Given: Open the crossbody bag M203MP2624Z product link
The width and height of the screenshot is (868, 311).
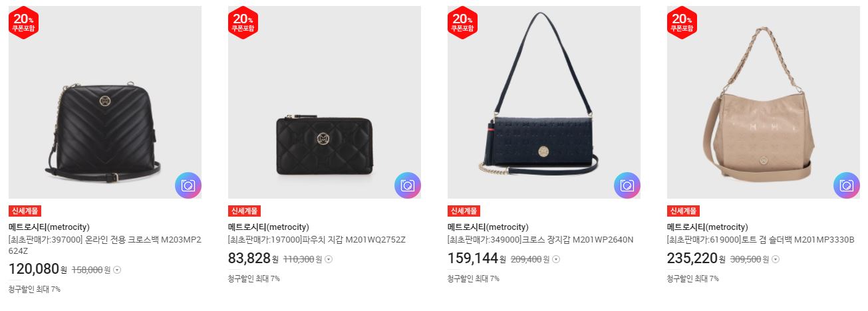Looking at the screenshot, I should 105,245.
